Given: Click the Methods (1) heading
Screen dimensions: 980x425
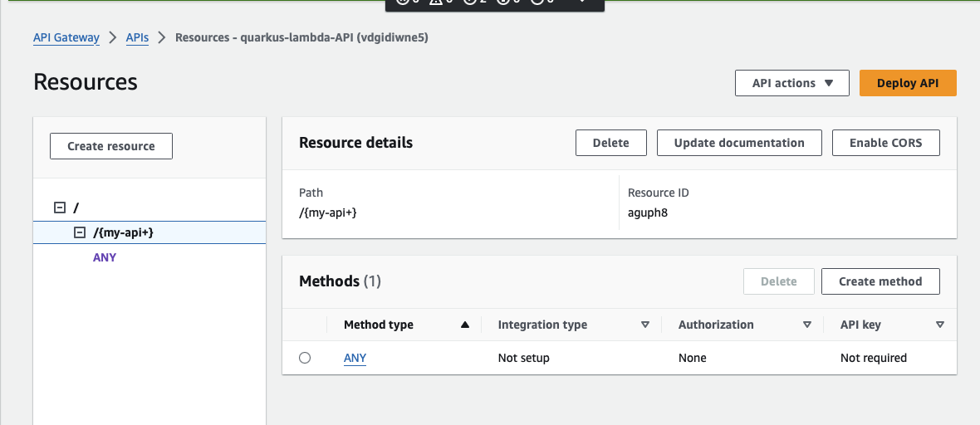Looking at the screenshot, I should 340,281.
